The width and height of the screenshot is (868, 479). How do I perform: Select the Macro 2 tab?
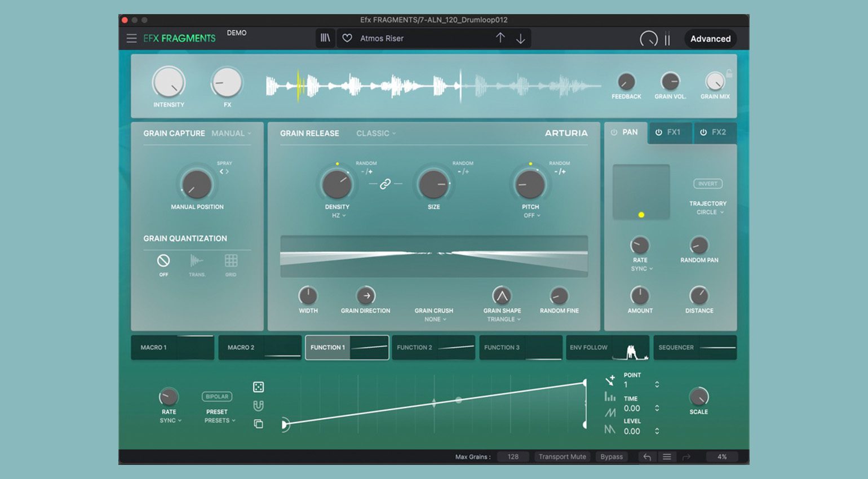coord(260,347)
